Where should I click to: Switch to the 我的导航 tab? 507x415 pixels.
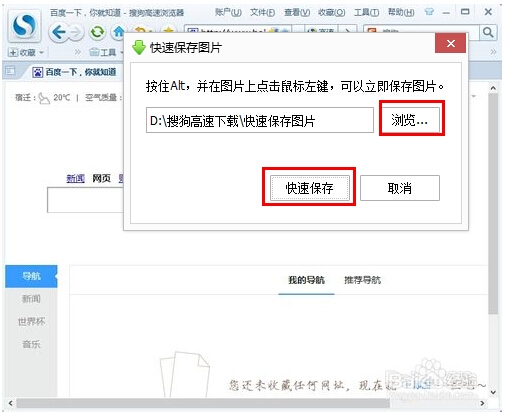pos(306,280)
